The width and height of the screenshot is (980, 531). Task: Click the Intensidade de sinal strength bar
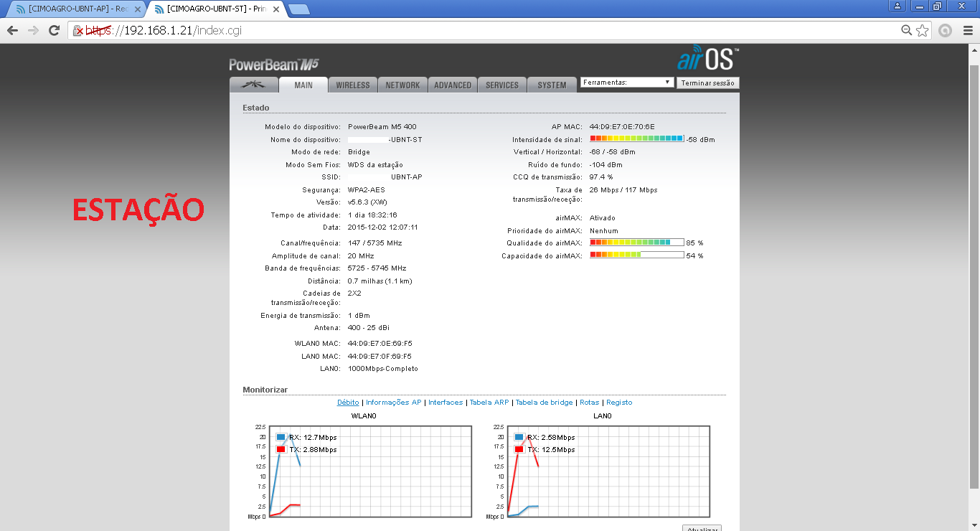click(x=636, y=138)
